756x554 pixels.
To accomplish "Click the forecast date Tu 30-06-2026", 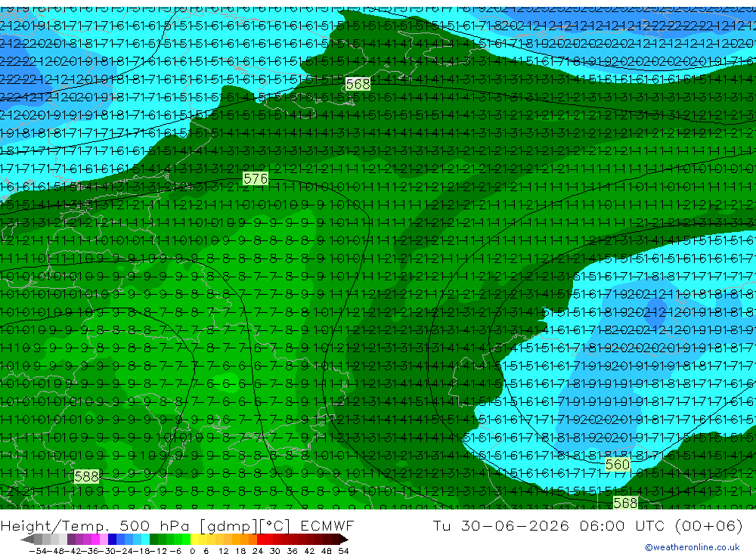I will 500,525.
